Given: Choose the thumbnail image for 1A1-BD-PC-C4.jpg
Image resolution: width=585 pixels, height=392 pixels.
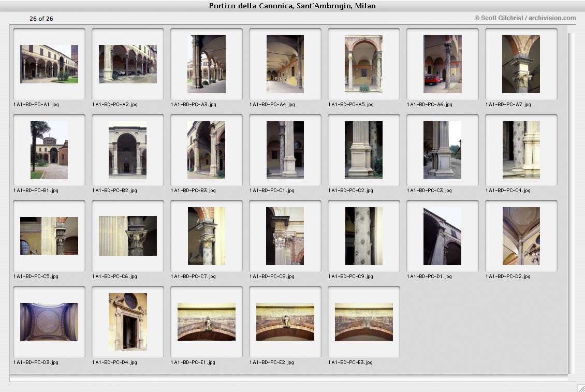Looking at the screenshot, I should coord(521,150).
